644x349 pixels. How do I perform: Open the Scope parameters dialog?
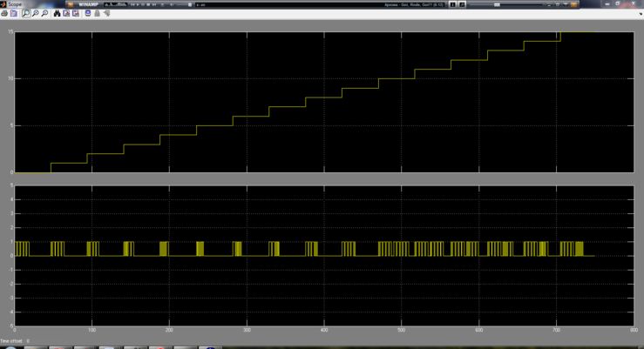(x=14, y=14)
